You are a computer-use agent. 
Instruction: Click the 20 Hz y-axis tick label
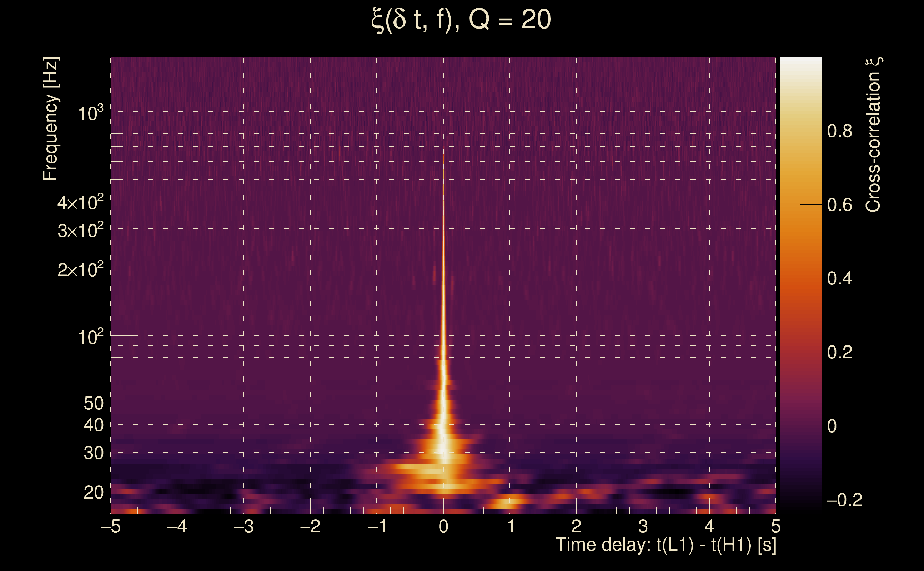pos(93,492)
